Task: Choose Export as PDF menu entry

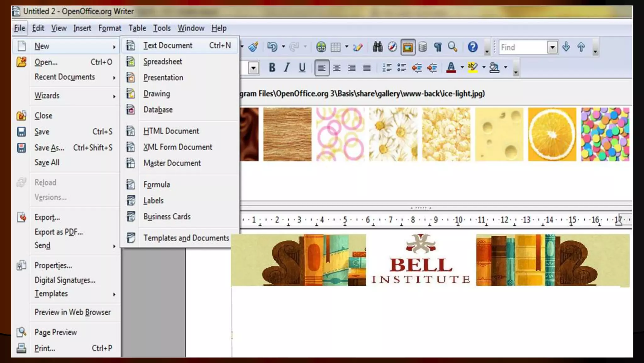Action: click(58, 232)
